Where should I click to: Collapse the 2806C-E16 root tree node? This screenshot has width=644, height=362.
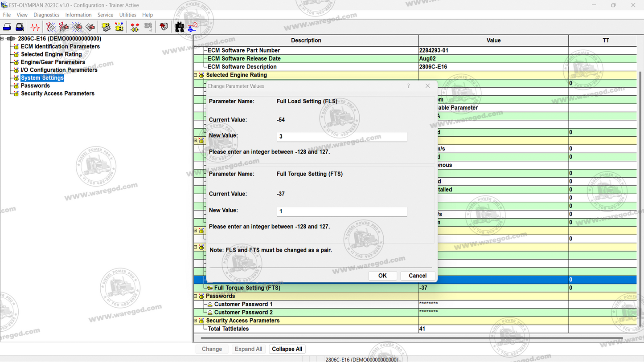tap(2, 39)
